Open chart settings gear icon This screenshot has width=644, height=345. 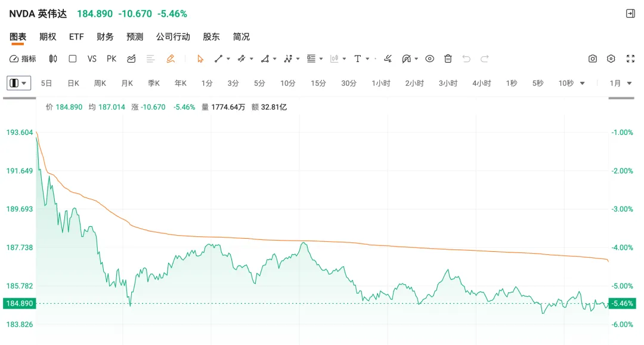pyautogui.click(x=611, y=58)
